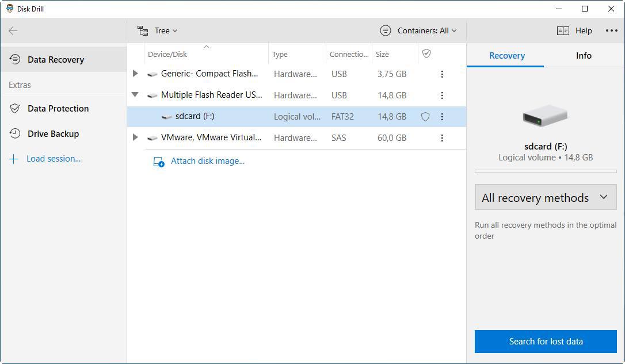Click Logical vol... type cell
Image resolution: width=625 pixels, height=364 pixels.
[x=297, y=117]
